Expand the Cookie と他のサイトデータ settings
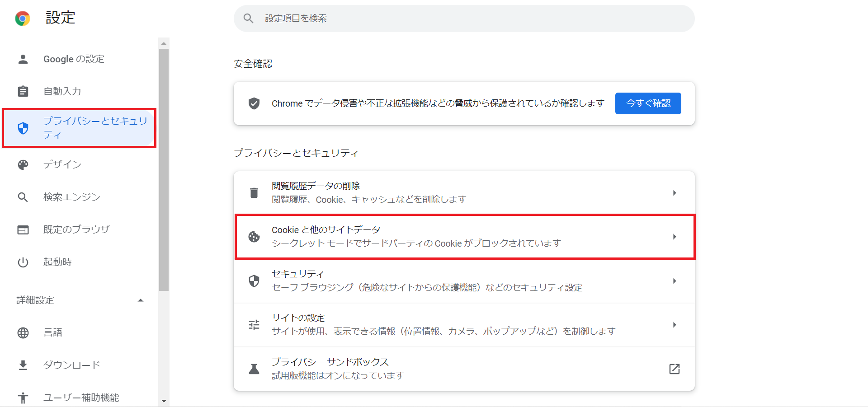Screen dimensions: 868x407 coord(675,236)
